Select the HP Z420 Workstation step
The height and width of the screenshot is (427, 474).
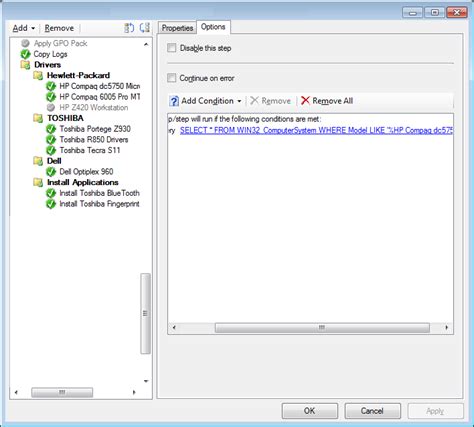(94, 108)
